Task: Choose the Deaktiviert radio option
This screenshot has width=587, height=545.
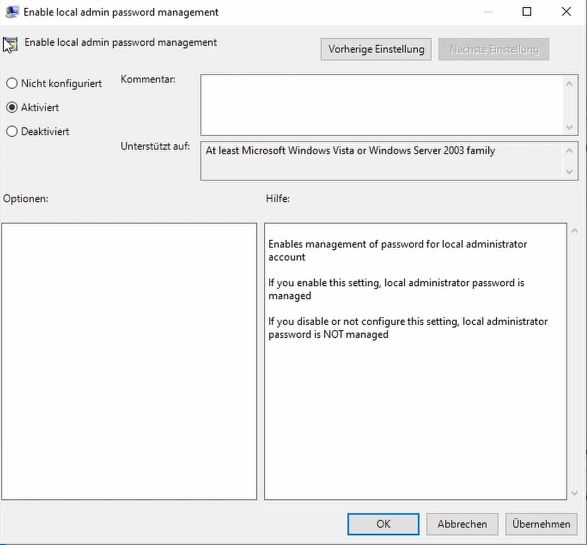Action: 12,131
